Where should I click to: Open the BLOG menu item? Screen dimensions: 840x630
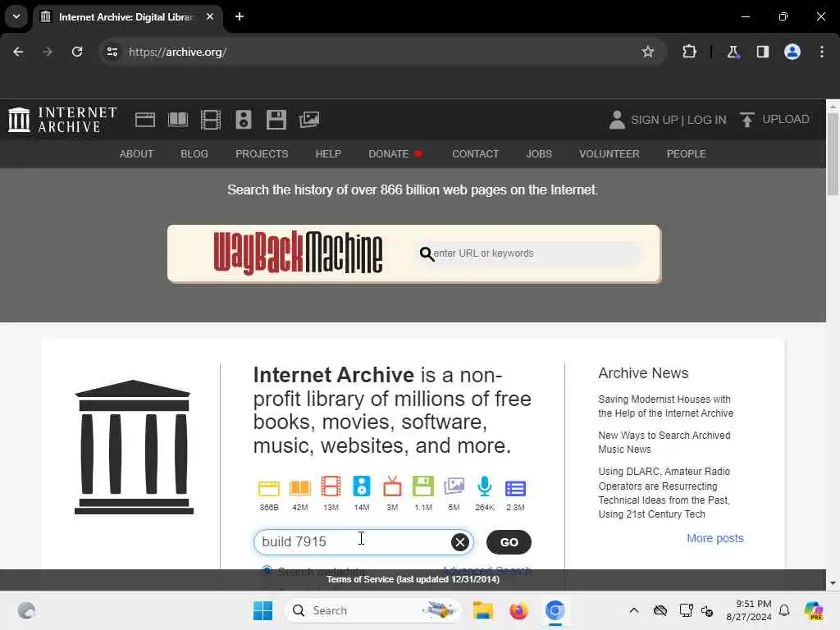point(194,153)
